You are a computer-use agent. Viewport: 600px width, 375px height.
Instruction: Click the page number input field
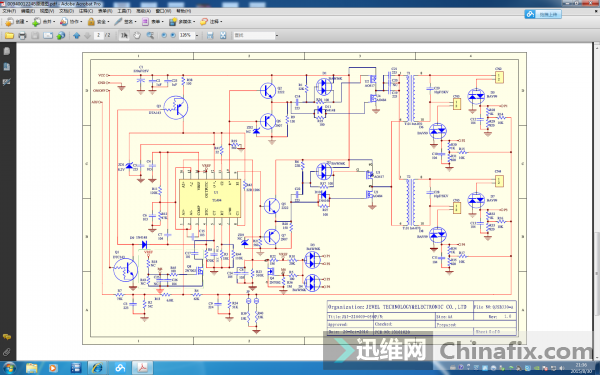pyautogui.click(x=99, y=35)
